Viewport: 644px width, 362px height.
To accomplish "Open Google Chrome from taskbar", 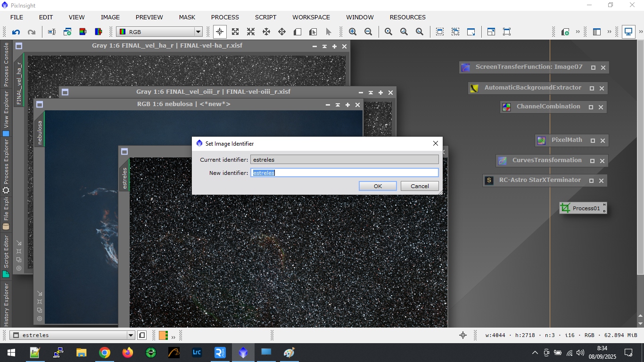I will [105, 353].
